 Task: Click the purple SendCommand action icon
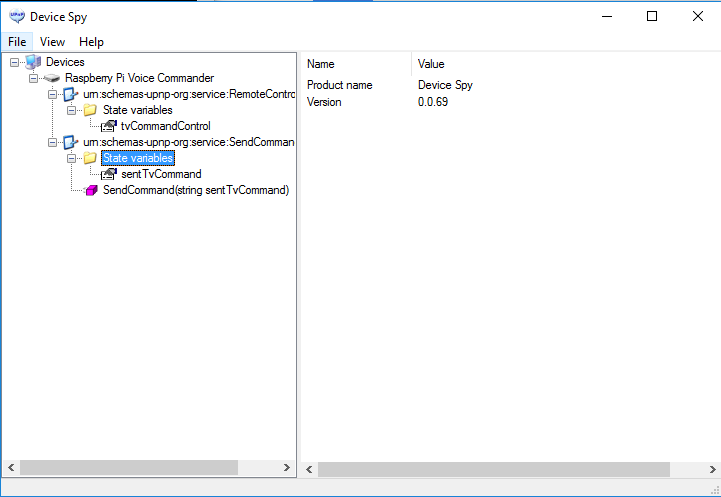pyautogui.click(x=90, y=190)
